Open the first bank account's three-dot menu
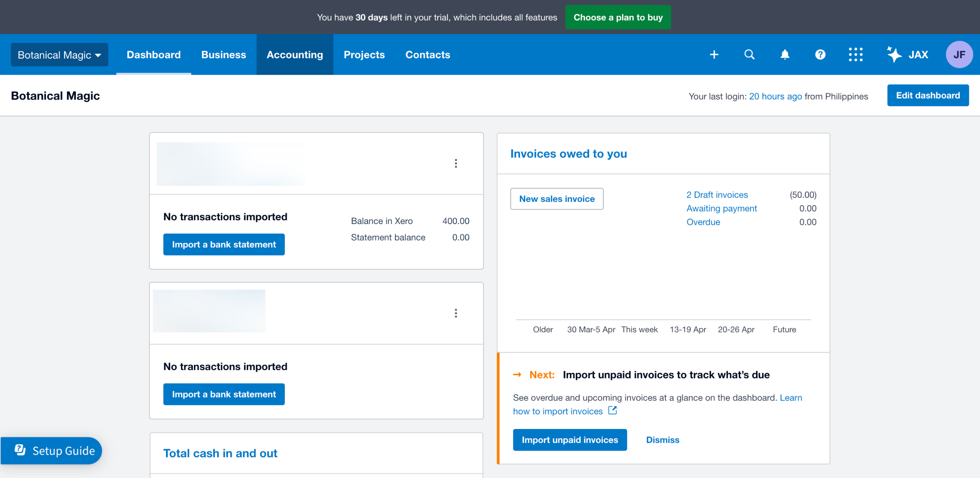The height and width of the screenshot is (478, 980). click(456, 164)
